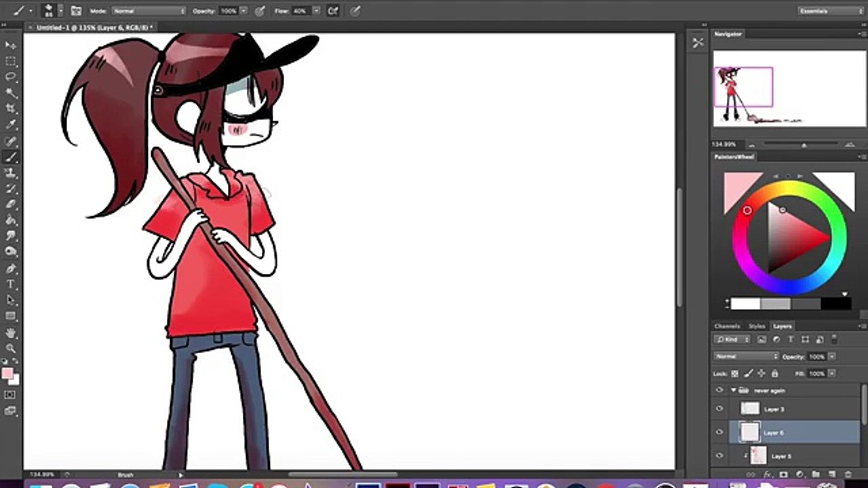Open layer blend mode Normal dropdown
This screenshot has height=488, width=868.
[x=747, y=357]
